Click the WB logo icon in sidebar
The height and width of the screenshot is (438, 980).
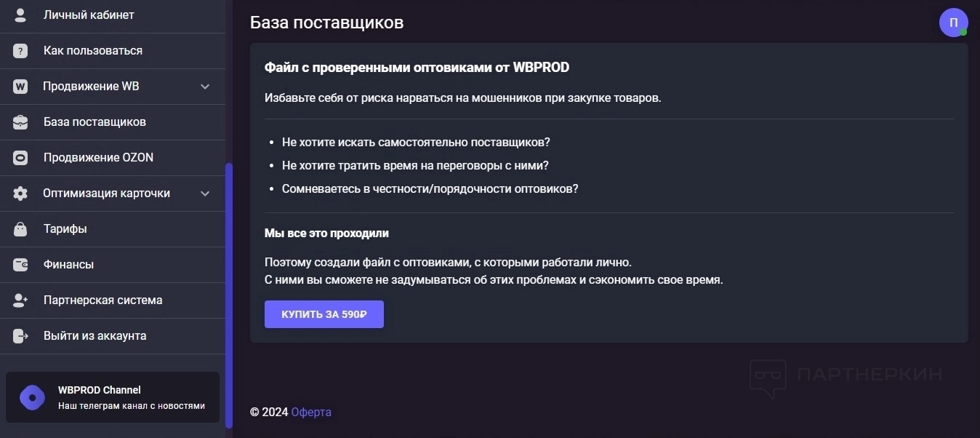20,87
